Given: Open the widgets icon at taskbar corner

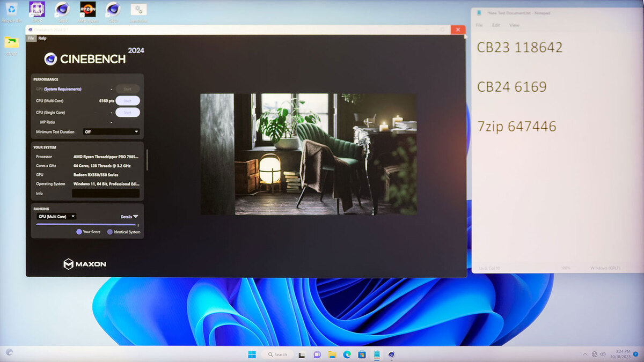Looking at the screenshot, I should (9, 352).
